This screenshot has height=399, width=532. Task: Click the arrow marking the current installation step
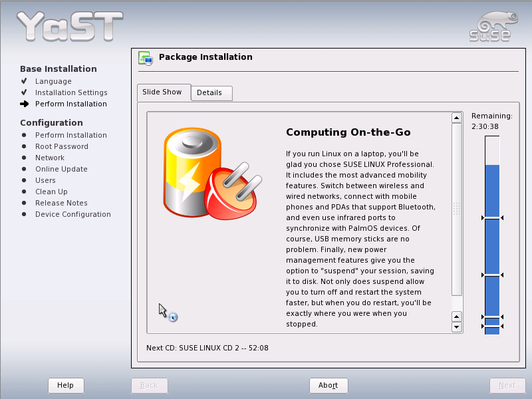tap(24, 104)
